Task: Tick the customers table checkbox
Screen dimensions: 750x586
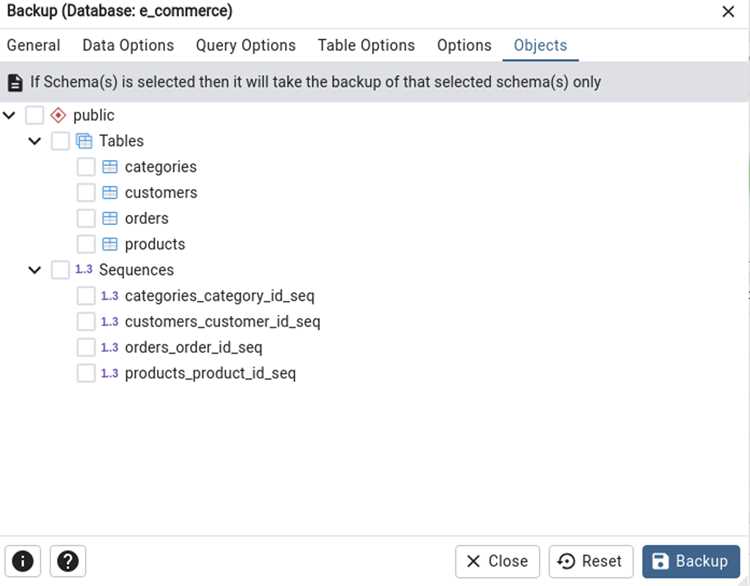Action: (x=86, y=193)
